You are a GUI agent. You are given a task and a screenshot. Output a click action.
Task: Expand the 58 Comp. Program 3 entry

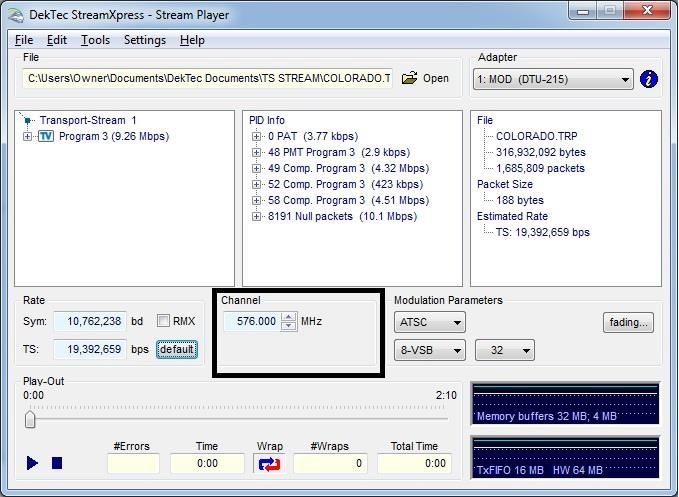[x=256, y=200]
